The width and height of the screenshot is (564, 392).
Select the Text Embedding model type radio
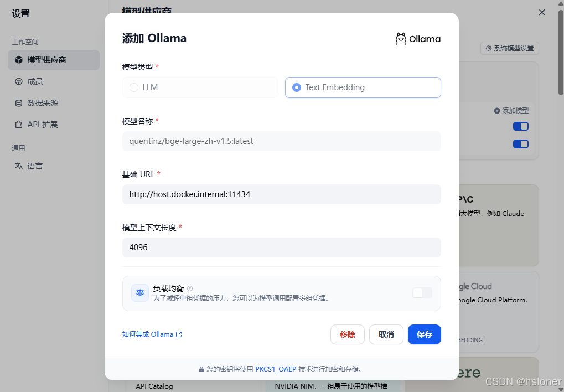point(363,87)
